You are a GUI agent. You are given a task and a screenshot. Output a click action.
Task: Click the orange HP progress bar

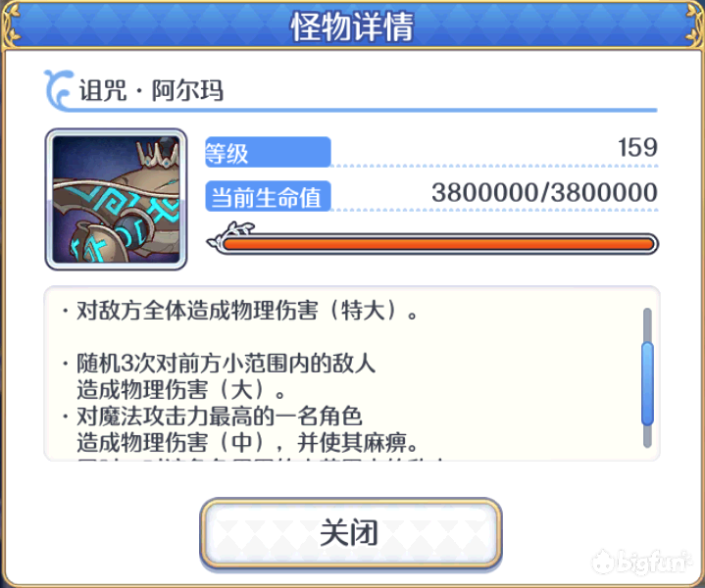(x=438, y=244)
